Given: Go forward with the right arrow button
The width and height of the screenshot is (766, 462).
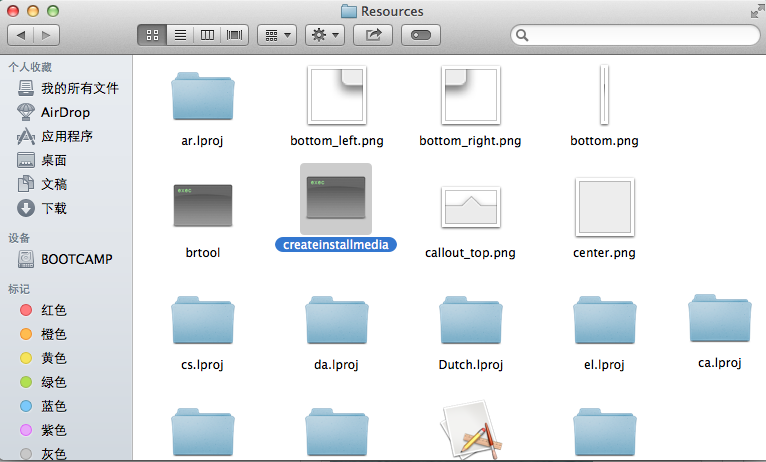Looking at the screenshot, I should [x=46, y=35].
